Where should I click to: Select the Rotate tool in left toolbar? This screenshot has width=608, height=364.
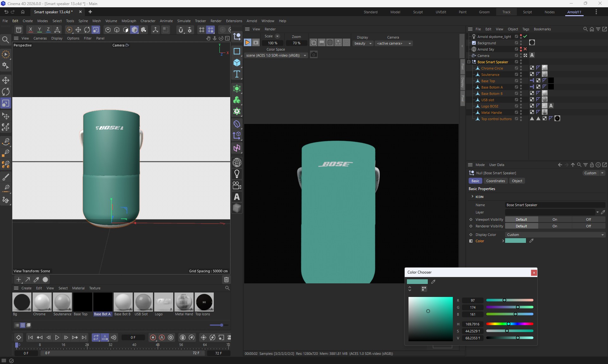6,92
